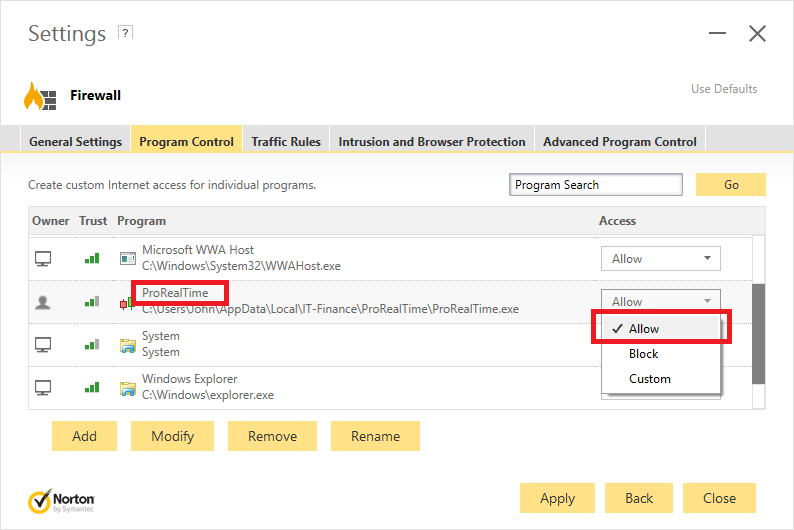
Task: Click the Use Defaults link
Action: pyautogui.click(x=724, y=89)
